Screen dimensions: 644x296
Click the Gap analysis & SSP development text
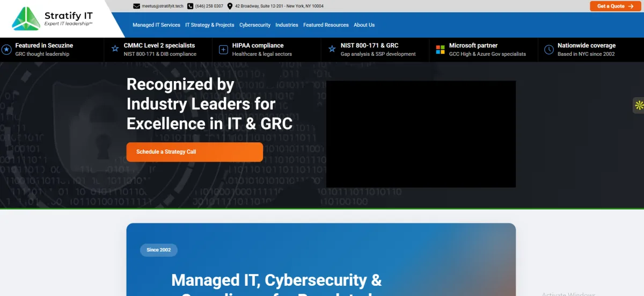tap(378, 54)
